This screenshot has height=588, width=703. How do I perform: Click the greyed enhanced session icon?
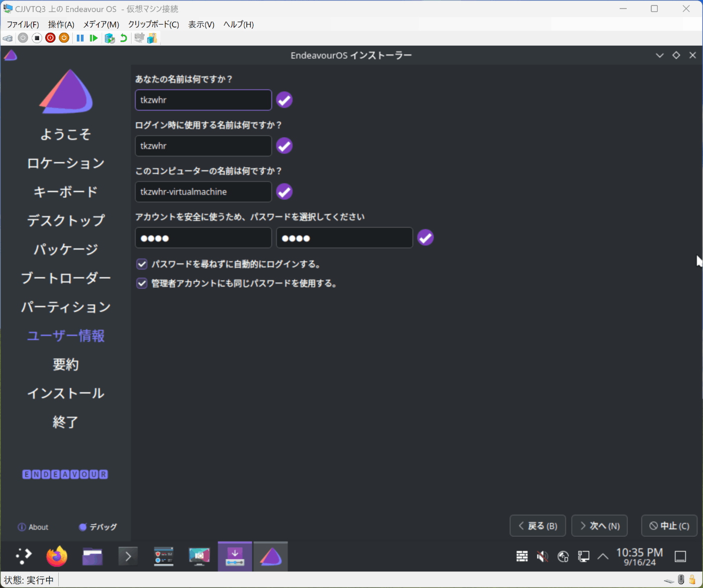click(139, 38)
